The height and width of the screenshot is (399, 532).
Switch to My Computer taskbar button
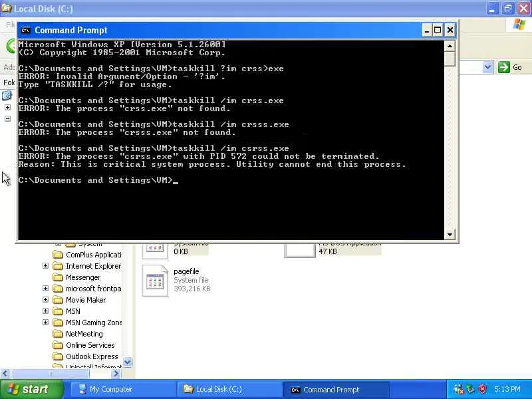click(123, 390)
